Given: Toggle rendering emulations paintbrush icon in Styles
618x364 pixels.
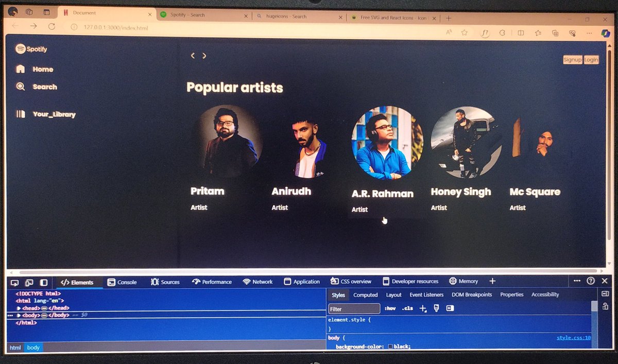Looking at the screenshot, I should click(436, 308).
